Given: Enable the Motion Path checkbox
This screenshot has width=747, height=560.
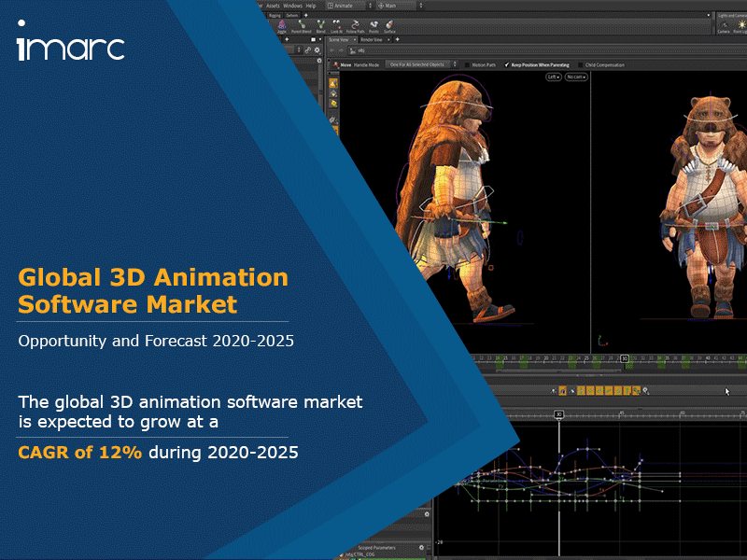Looking at the screenshot, I should click(467, 65).
